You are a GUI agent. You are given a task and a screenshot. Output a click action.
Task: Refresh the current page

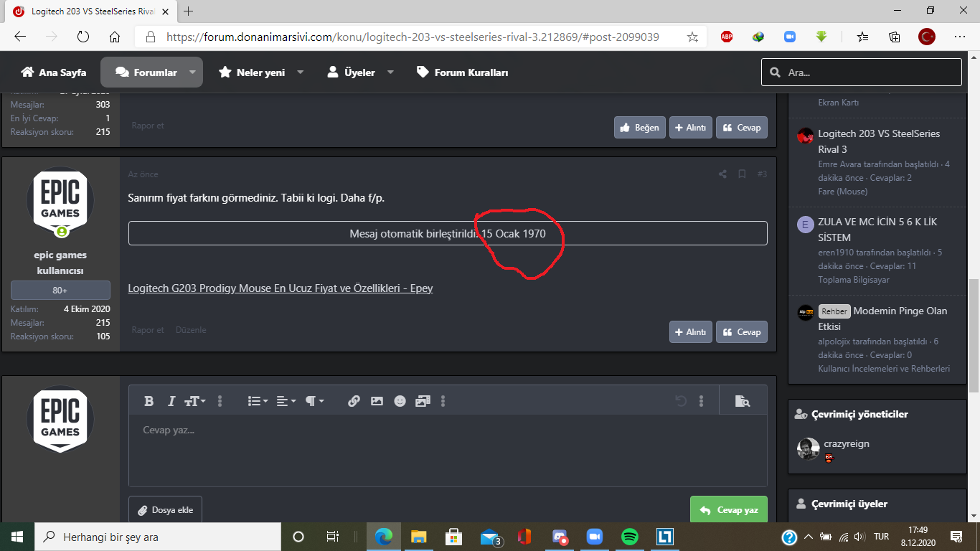point(83,37)
